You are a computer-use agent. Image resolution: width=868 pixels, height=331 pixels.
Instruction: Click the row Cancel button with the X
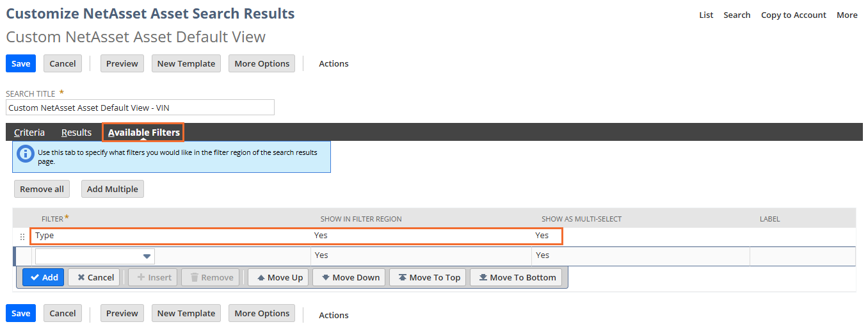tap(94, 277)
